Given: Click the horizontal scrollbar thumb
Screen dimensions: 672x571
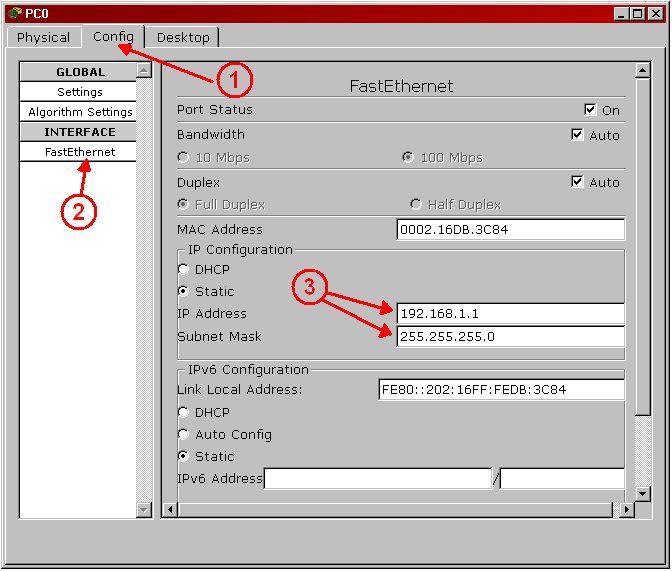Looking at the screenshot, I should (396, 510).
